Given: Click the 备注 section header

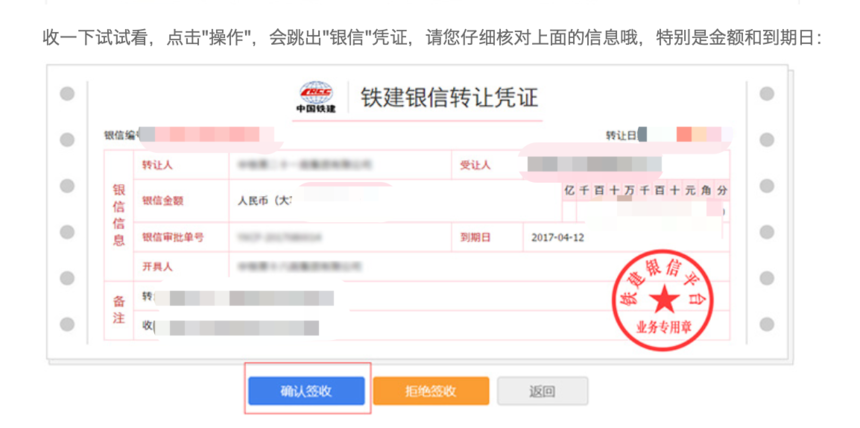Looking at the screenshot, I should coord(118,309).
